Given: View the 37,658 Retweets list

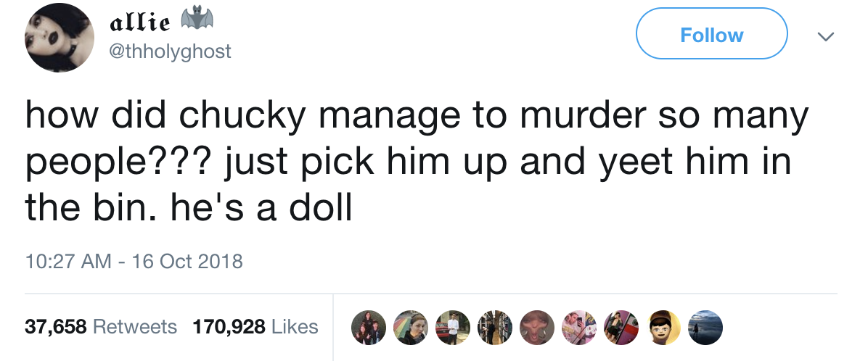Looking at the screenshot, I should coord(101,327).
